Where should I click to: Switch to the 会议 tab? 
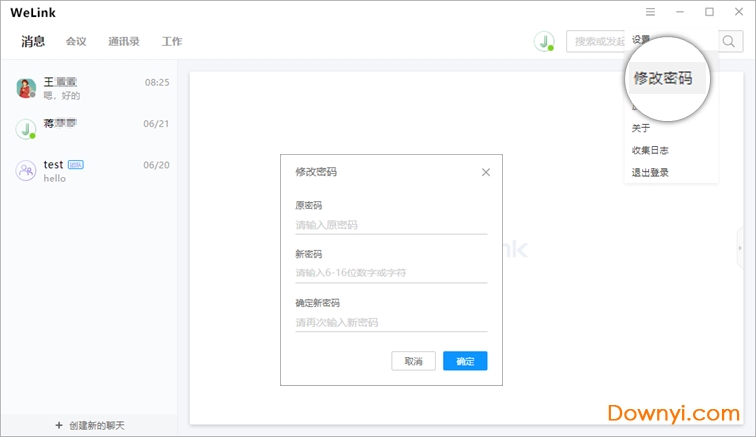point(76,41)
